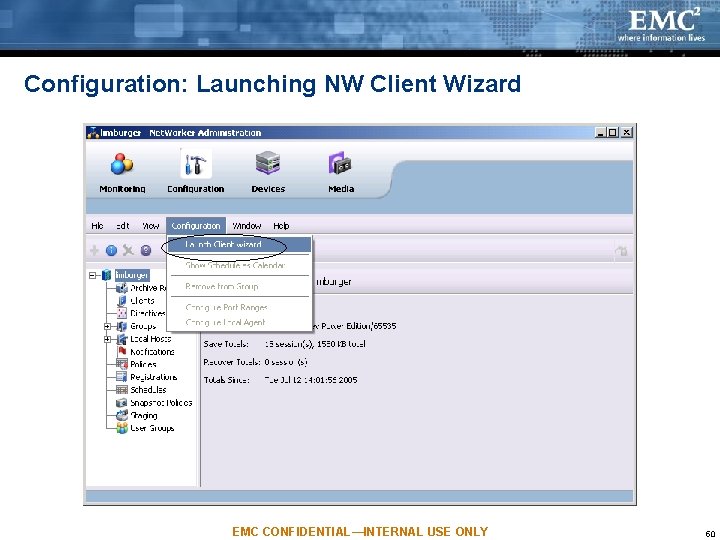The height and width of the screenshot is (540, 720).
Task: Select the lmburger tree label
Action: pos(132,275)
